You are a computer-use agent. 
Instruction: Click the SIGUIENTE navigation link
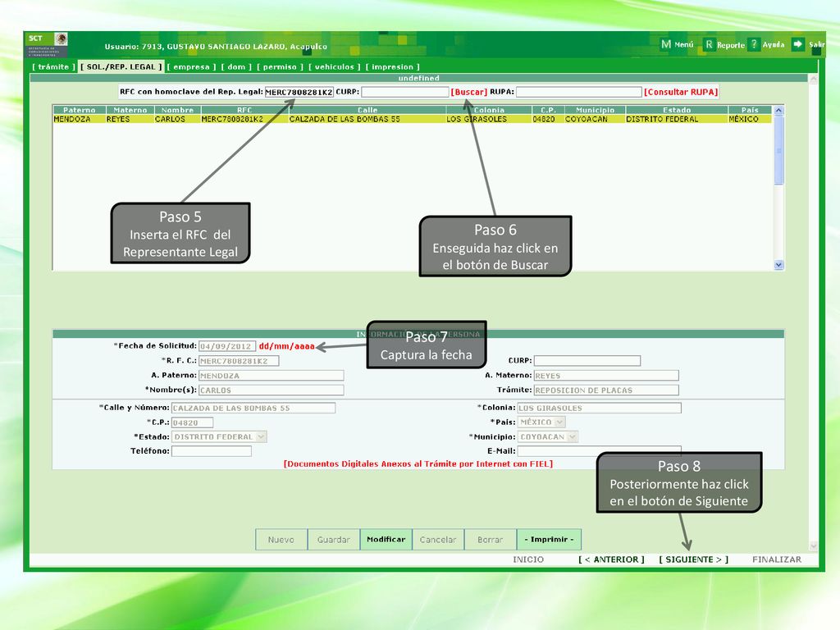pyautogui.click(x=694, y=559)
